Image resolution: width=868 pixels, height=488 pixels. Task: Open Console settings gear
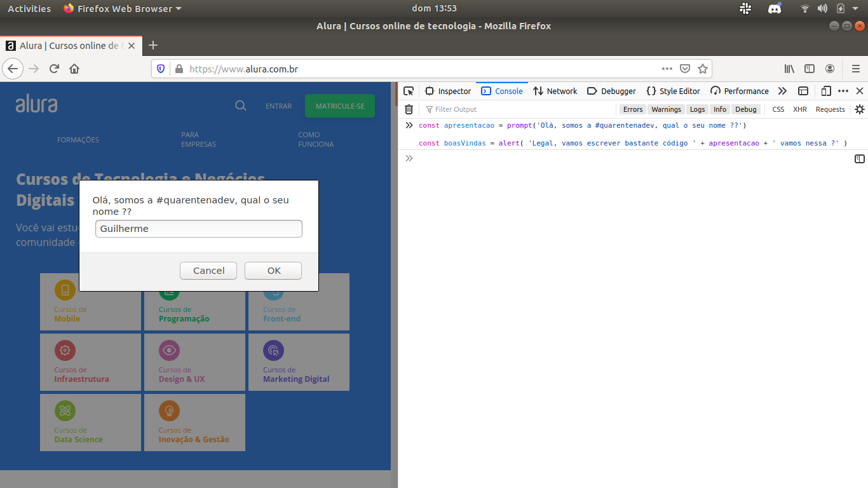(859, 109)
